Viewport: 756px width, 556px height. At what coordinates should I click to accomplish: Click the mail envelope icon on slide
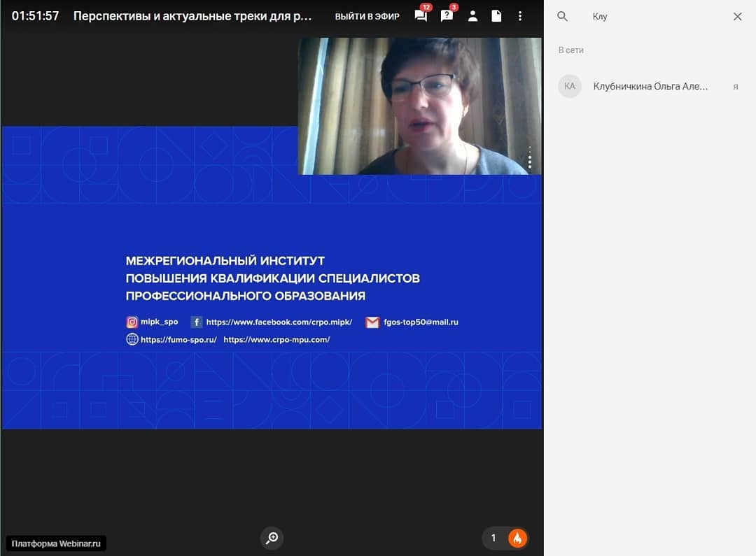click(x=372, y=322)
